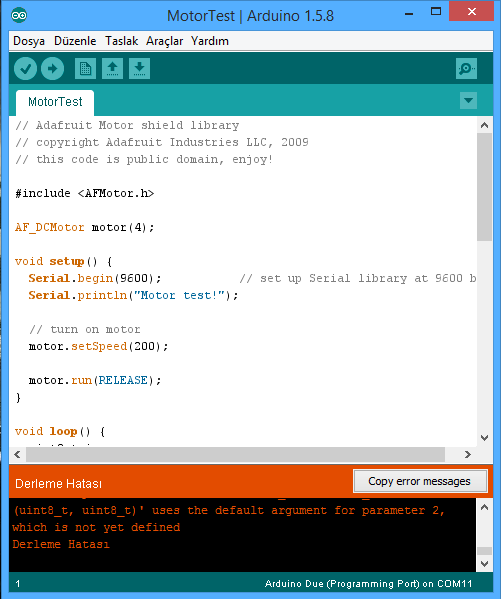Select the MotorTest tab
This screenshot has width=501, height=599.
55,102
